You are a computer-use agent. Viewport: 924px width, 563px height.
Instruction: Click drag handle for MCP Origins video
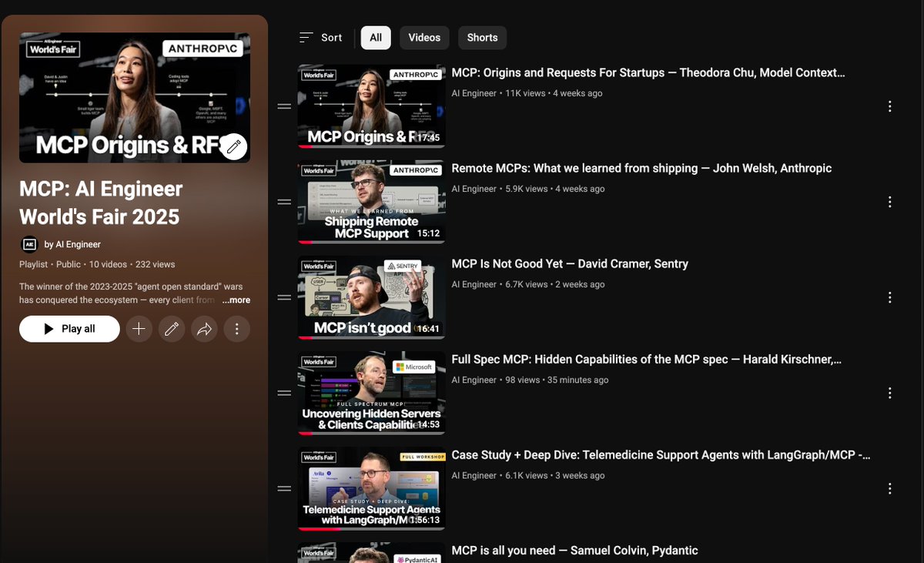click(284, 106)
